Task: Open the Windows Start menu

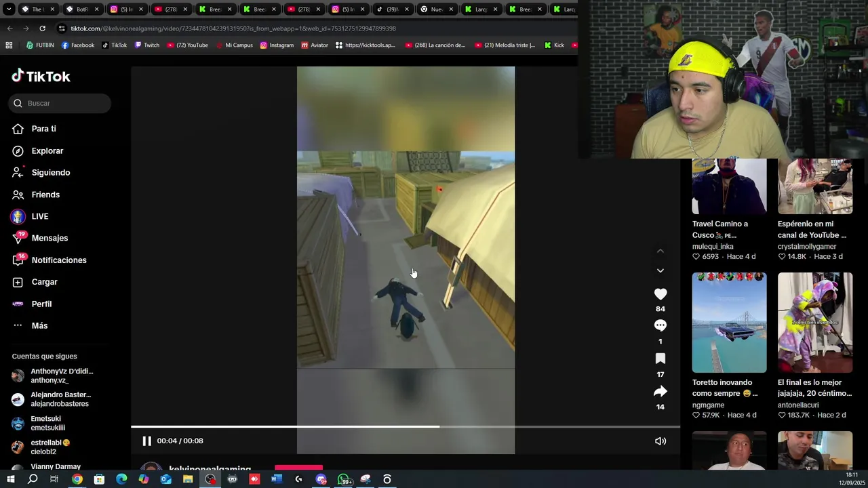Action: (10, 479)
